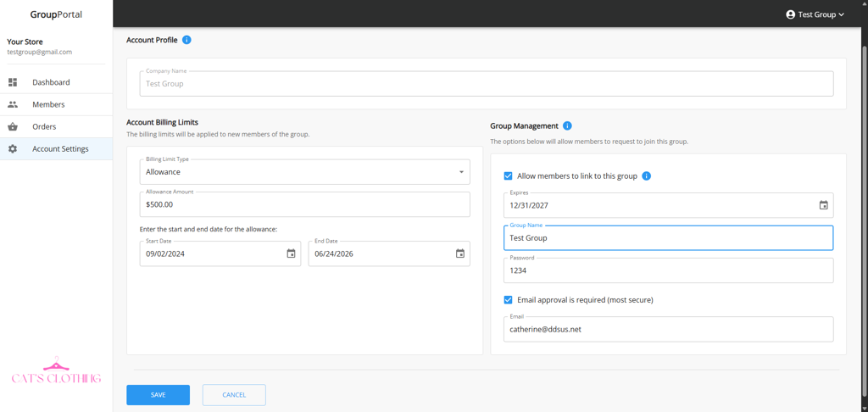Toggle Email approval is required checkbox
Viewport: 868px width, 412px height.
click(x=508, y=300)
